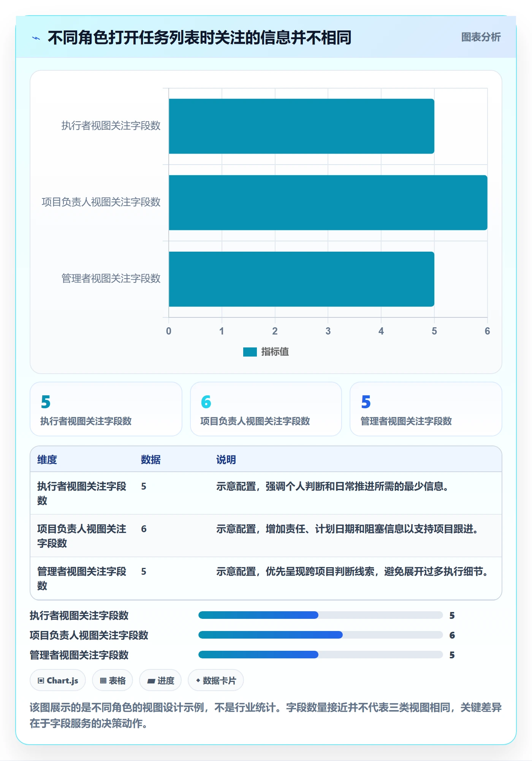Click the 图表分析 label in header
532x761 pixels.
[x=481, y=37]
